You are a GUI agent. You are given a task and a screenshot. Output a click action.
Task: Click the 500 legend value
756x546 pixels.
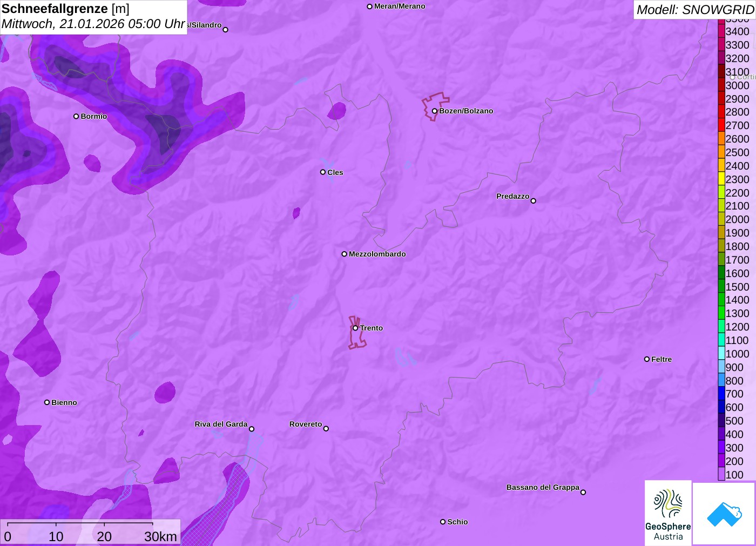click(x=734, y=421)
